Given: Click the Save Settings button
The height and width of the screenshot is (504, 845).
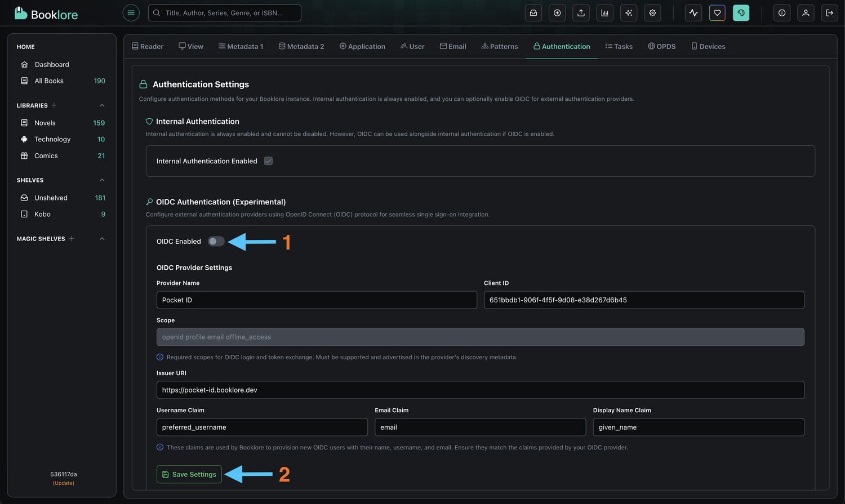Looking at the screenshot, I should coord(189,474).
